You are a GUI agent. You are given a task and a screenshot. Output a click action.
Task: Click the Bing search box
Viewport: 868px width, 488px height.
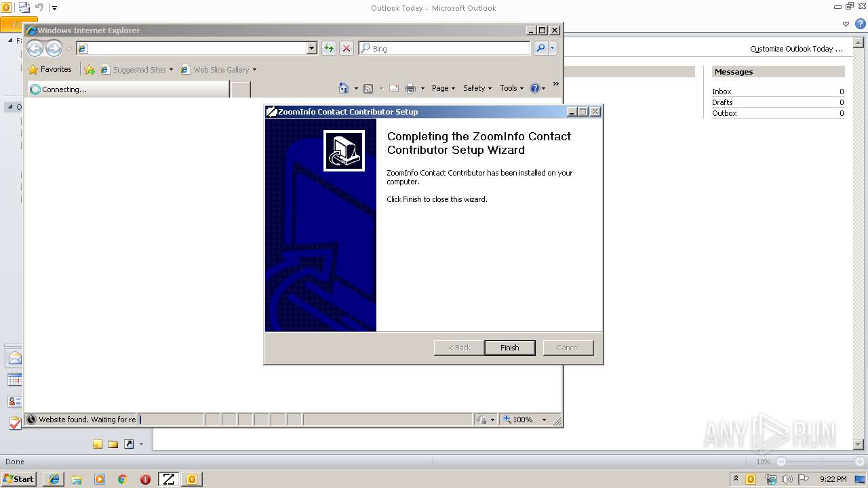(445, 48)
